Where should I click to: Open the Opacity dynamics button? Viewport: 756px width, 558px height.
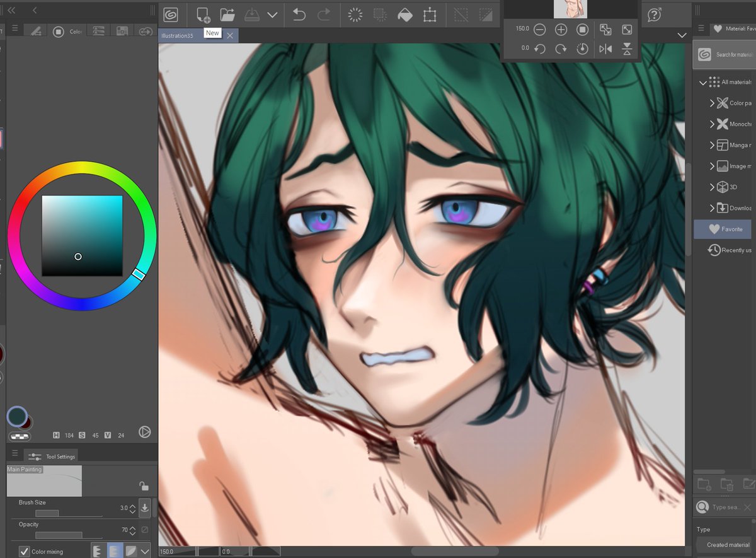(x=144, y=530)
